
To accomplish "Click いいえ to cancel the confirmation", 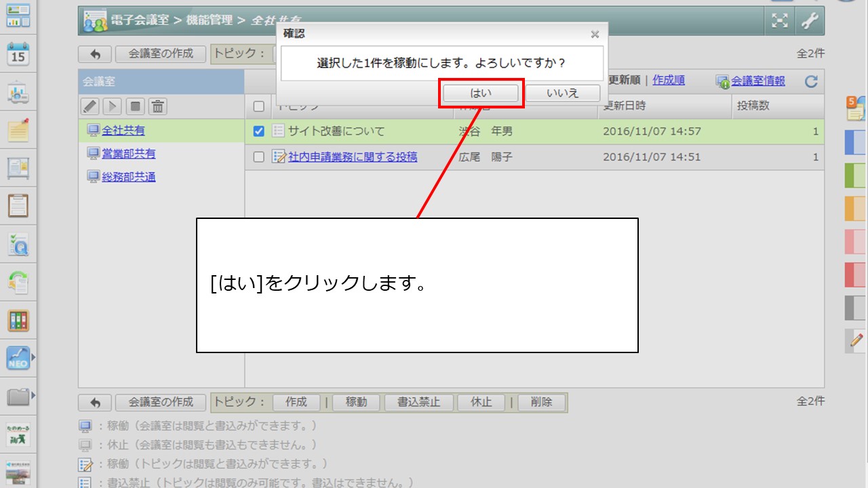I will click(563, 93).
